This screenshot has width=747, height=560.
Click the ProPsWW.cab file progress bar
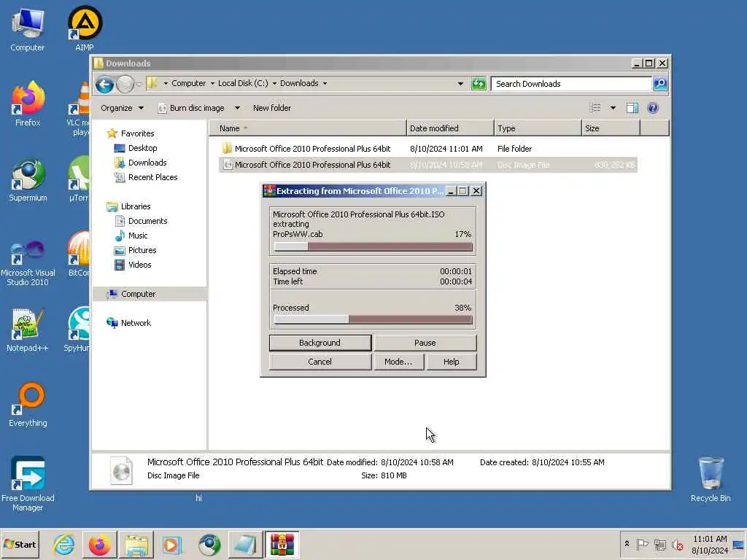[x=373, y=246]
